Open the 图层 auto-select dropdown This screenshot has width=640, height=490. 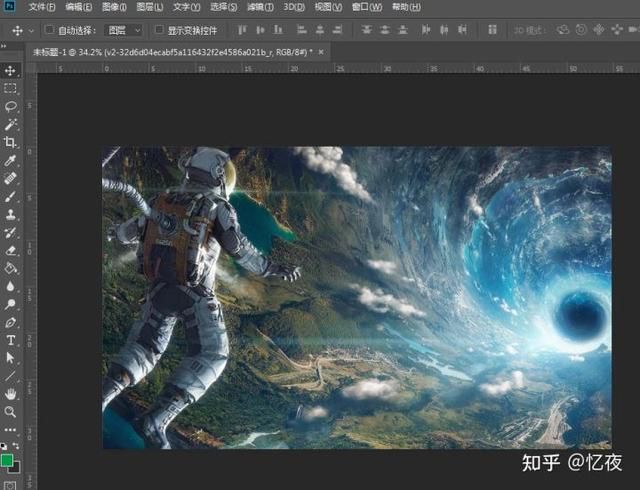124,30
